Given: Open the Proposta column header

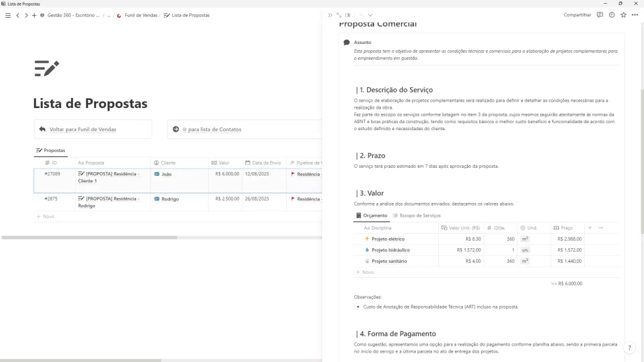Looking at the screenshot, I should coord(113,163).
